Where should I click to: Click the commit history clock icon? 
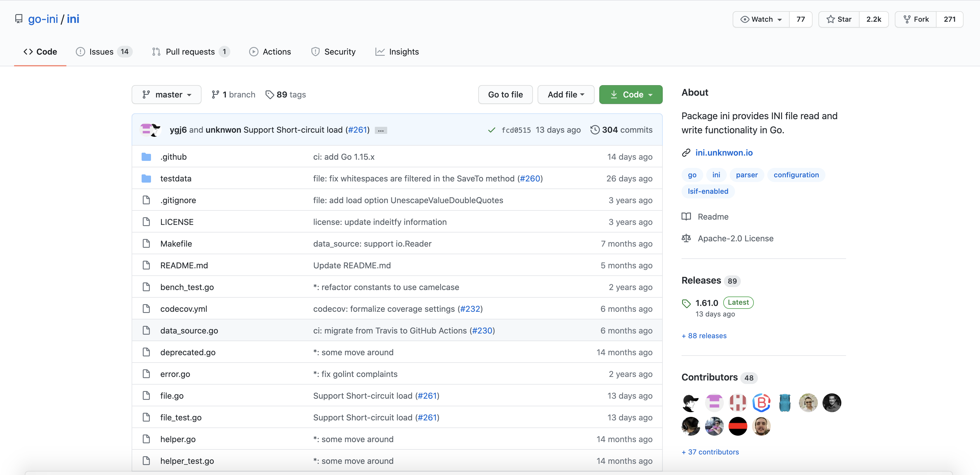[595, 130]
